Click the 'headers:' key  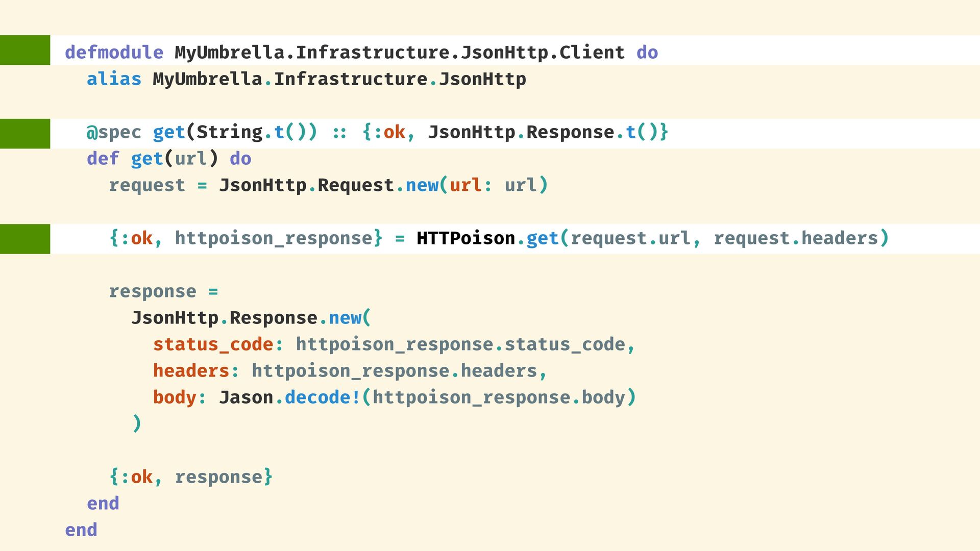click(x=196, y=371)
